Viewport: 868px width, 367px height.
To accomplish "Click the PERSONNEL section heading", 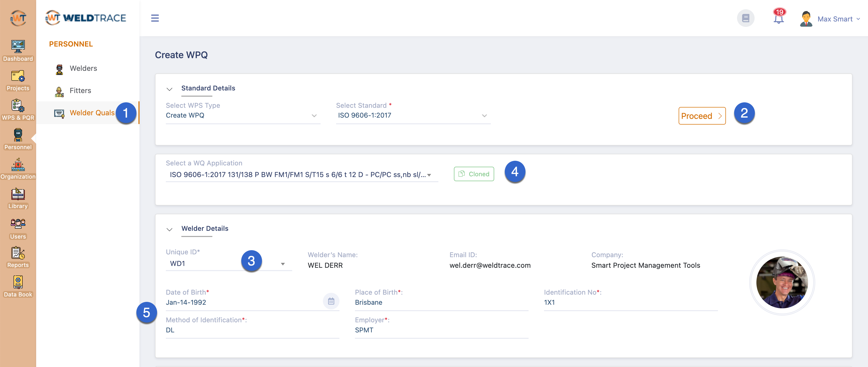I will 71,44.
